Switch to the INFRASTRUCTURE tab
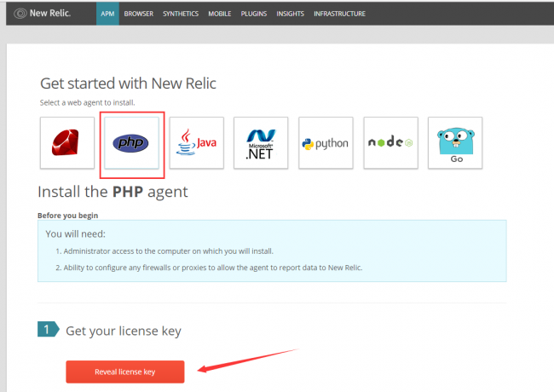Image resolution: width=554 pixels, height=392 pixels. pyautogui.click(x=339, y=14)
